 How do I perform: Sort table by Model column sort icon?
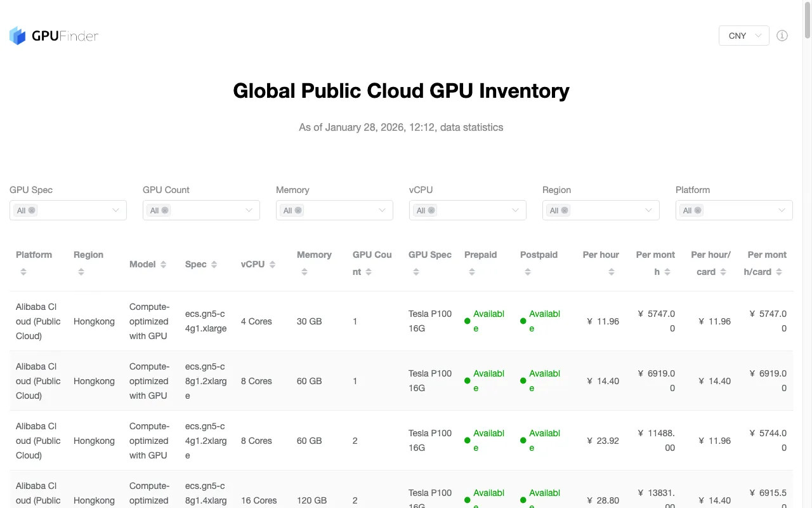[x=163, y=264]
